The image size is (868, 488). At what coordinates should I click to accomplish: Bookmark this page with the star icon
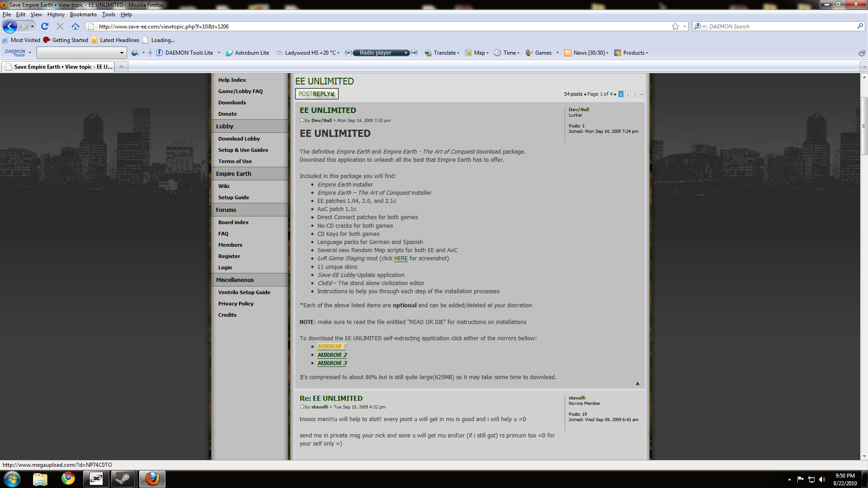tap(675, 26)
